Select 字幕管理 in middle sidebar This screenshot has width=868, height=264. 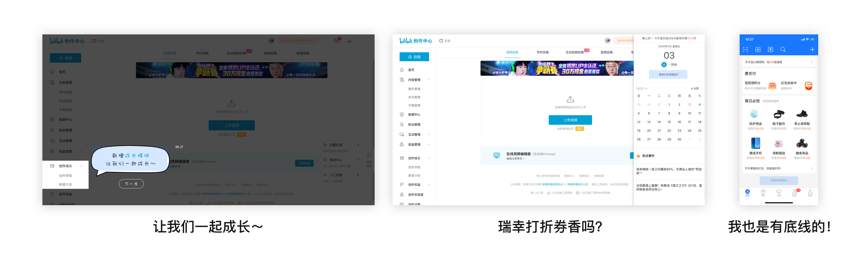[414, 105]
